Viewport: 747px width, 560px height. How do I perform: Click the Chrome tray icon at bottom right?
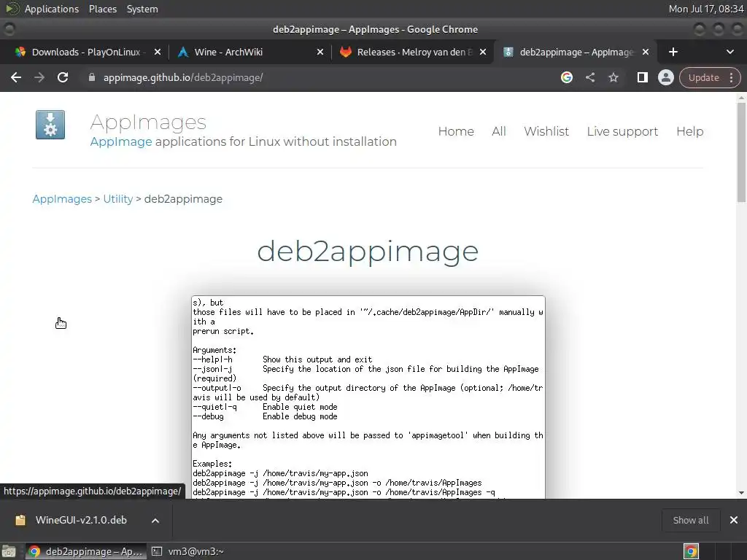[x=691, y=551]
